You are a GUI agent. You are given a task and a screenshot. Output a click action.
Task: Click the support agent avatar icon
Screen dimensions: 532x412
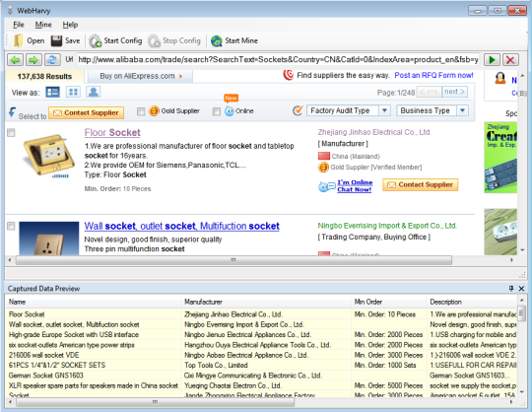(500, 79)
